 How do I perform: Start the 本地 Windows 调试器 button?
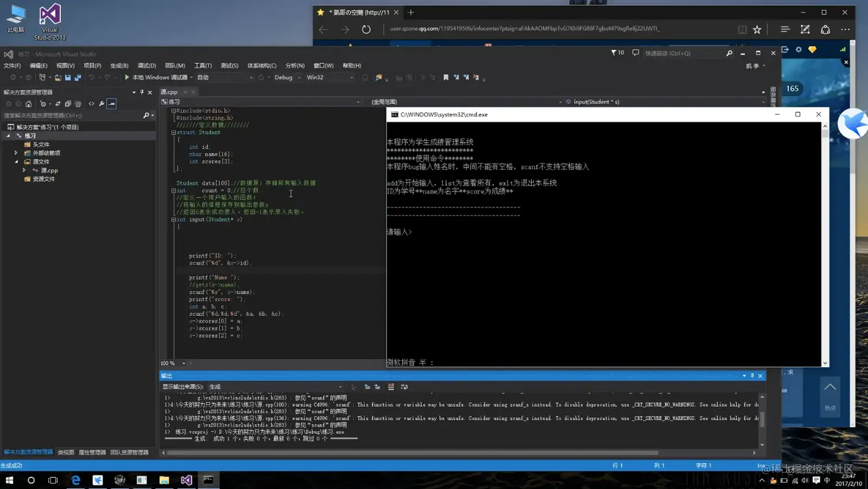(157, 78)
